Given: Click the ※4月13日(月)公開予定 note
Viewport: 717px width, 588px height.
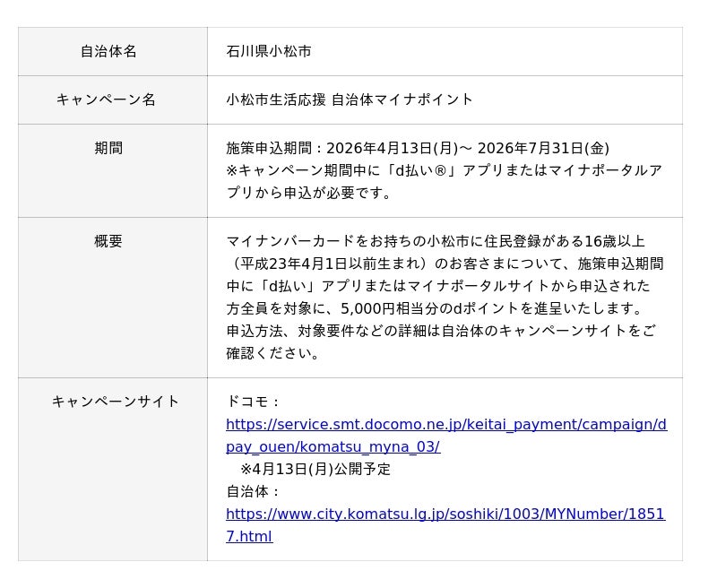Looking at the screenshot, I should 315,469.
